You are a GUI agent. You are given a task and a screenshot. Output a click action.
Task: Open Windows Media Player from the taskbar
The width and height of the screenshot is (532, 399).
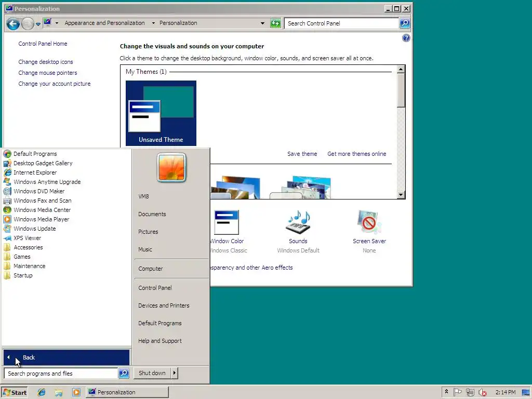(76, 392)
